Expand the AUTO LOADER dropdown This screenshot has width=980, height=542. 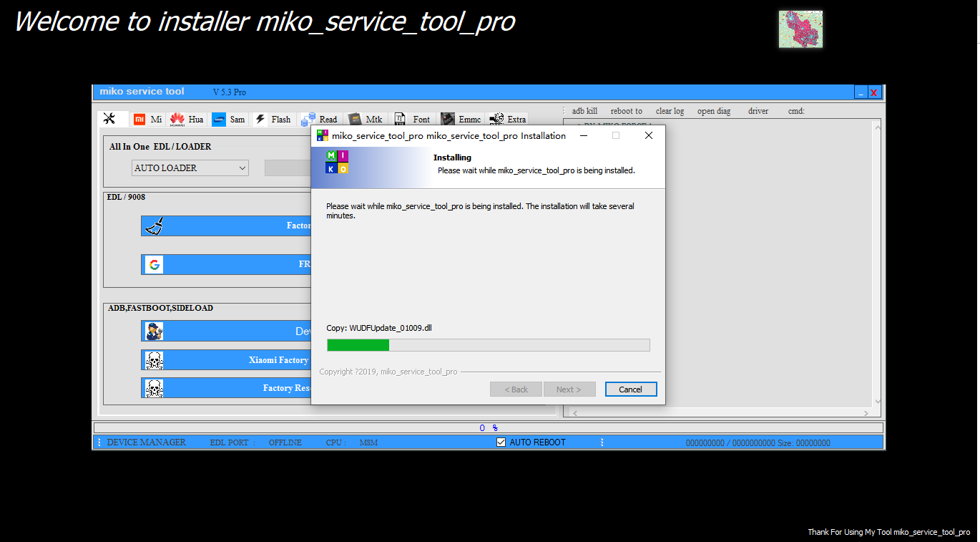click(241, 168)
